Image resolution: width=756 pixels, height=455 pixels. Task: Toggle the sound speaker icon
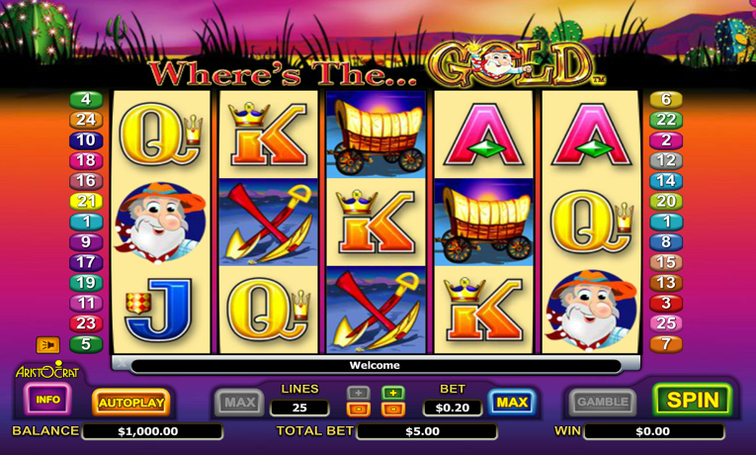click(48, 345)
